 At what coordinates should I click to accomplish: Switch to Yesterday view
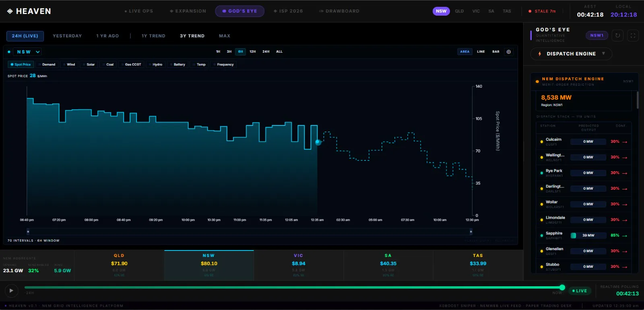click(x=67, y=36)
